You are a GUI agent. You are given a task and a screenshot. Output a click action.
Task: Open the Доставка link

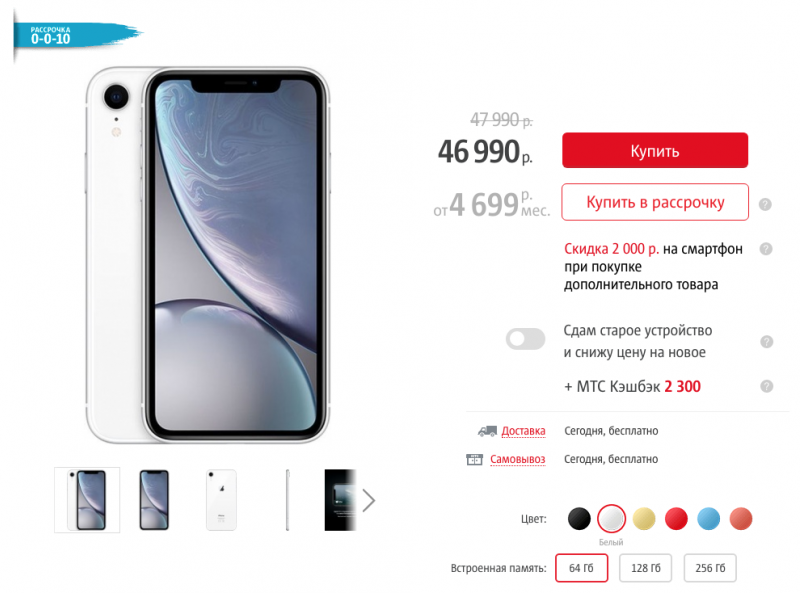523,431
